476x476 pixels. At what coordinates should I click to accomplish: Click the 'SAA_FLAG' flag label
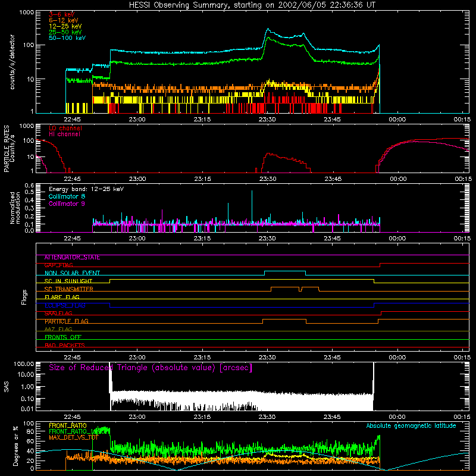(58, 314)
